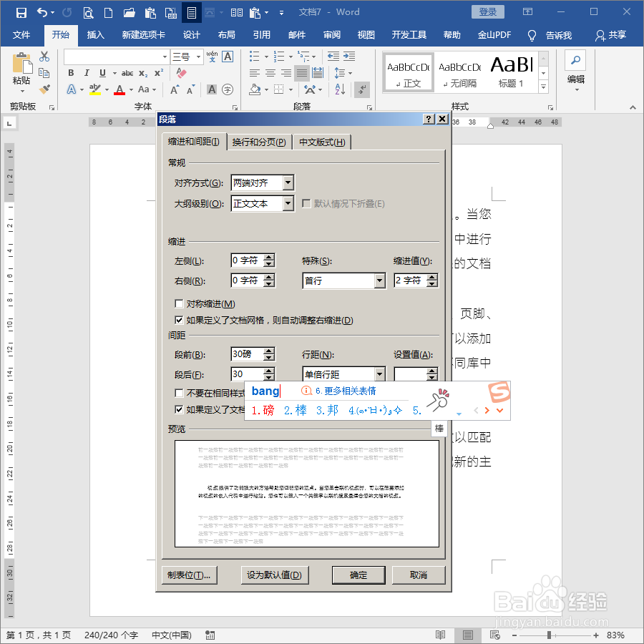Image resolution: width=644 pixels, height=644 pixels.
Task: Click the 设为默认值(D) button
Action: pyautogui.click(x=274, y=575)
